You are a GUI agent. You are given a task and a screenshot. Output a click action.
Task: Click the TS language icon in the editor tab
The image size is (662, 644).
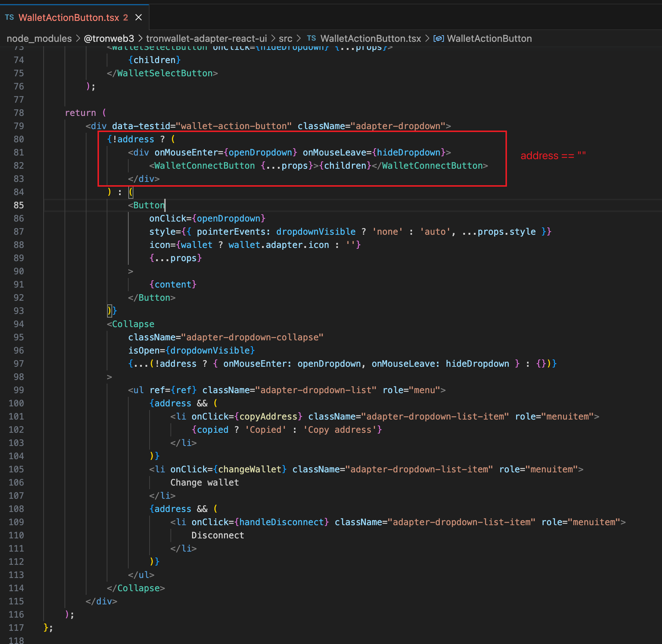pyautogui.click(x=10, y=17)
